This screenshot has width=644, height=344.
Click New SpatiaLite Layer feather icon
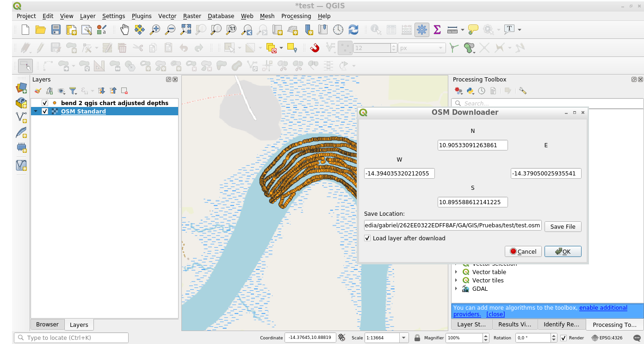click(21, 133)
